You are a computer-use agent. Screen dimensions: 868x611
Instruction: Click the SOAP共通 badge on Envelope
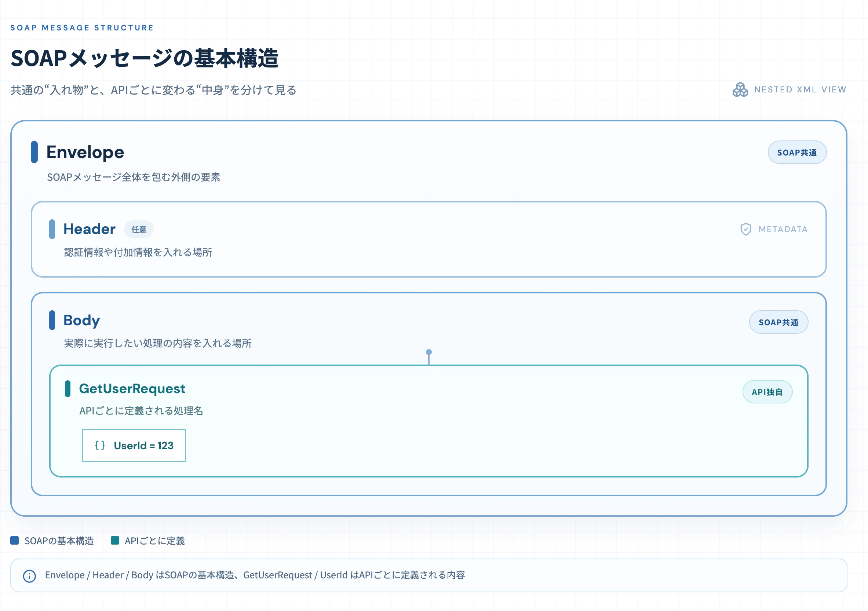coord(797,152)
